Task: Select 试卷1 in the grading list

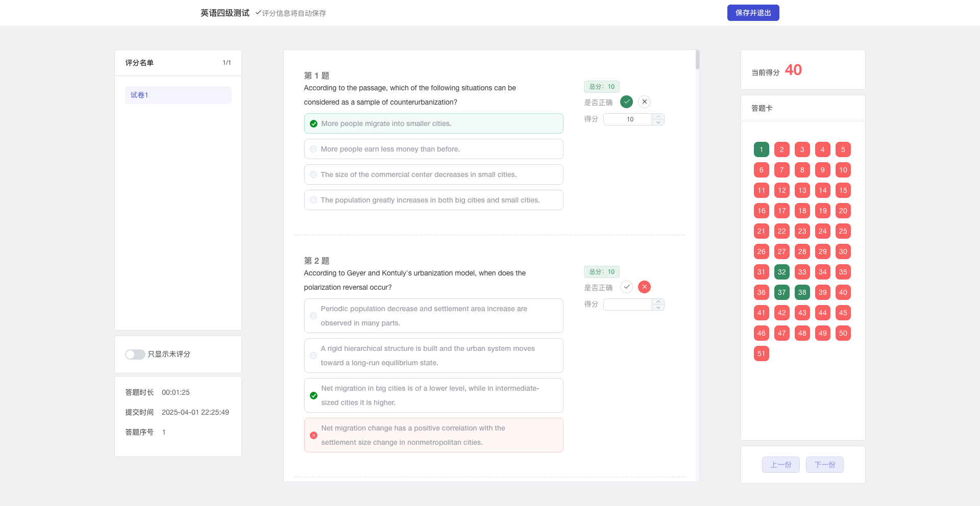Action: pos(178,95)
